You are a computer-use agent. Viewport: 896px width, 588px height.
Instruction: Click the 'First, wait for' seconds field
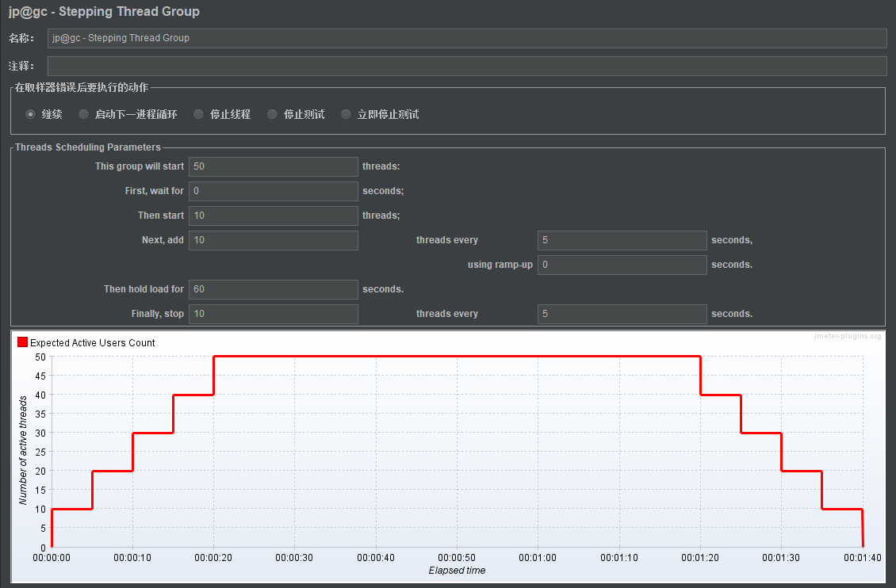(x=273, y=191)
